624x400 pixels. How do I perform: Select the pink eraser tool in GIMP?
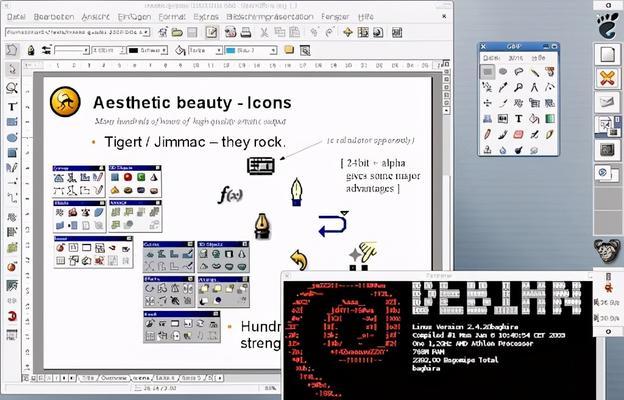coord(519,135)
